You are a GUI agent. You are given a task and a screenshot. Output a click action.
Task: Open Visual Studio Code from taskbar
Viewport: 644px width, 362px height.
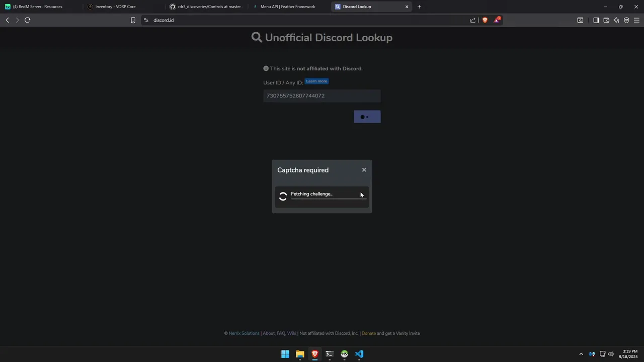(x=359, y=354)
